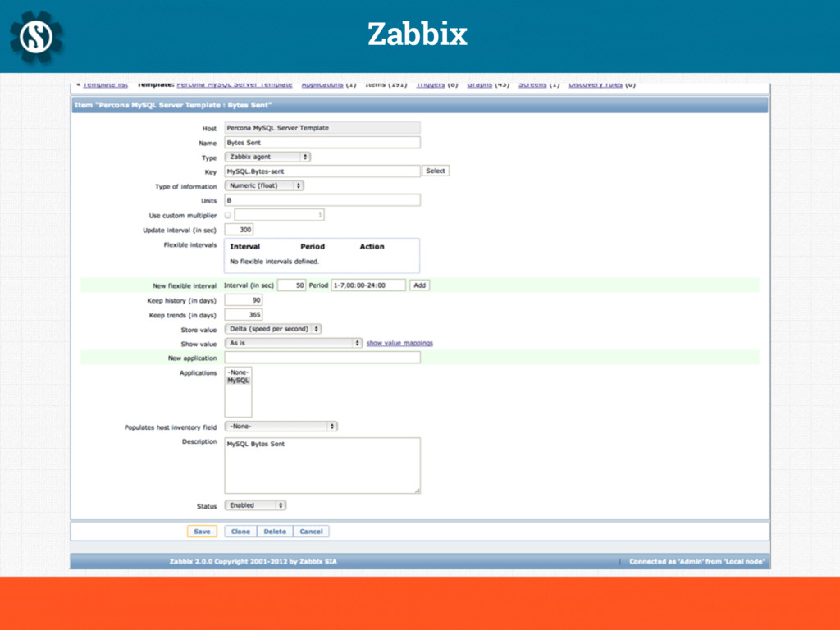This screenshot has height=630, width=840.
Task: Click the Keep trends field showing 365
Action: 243,315
